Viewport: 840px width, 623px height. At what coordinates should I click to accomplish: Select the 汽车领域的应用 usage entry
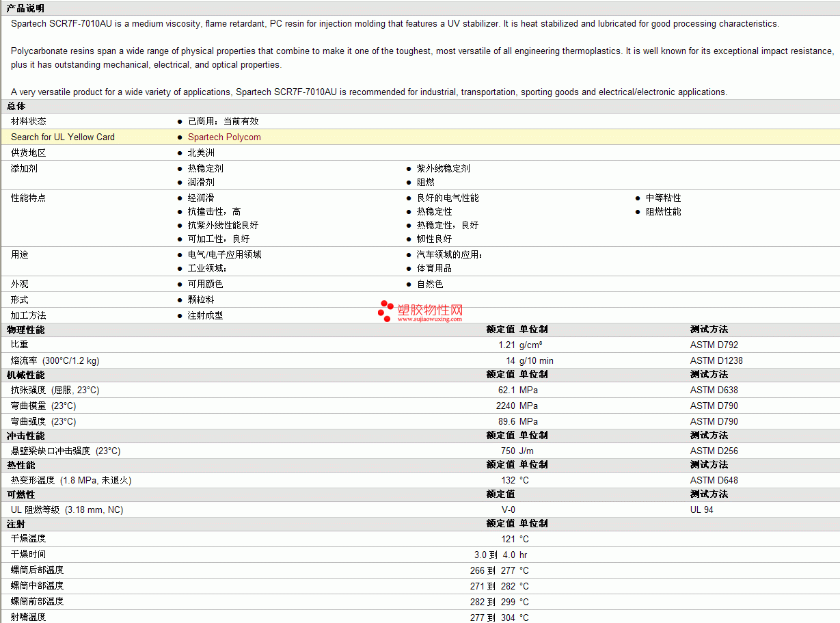tap(450, 254)
